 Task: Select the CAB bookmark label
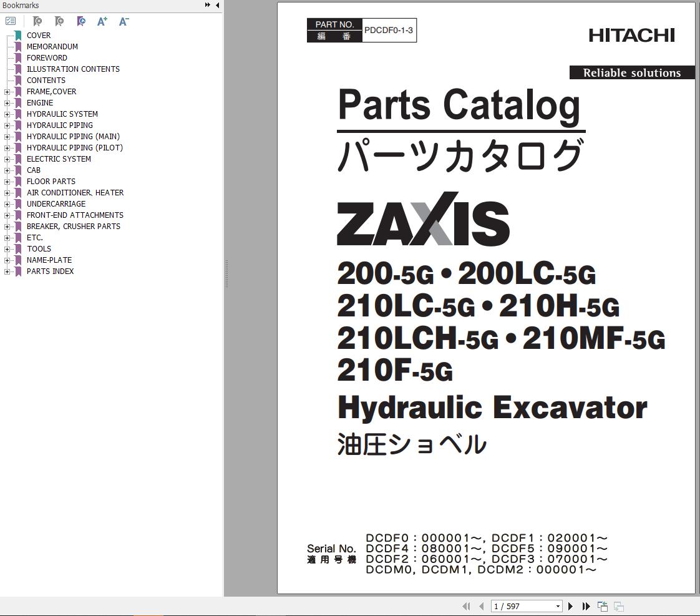point(34,170)
